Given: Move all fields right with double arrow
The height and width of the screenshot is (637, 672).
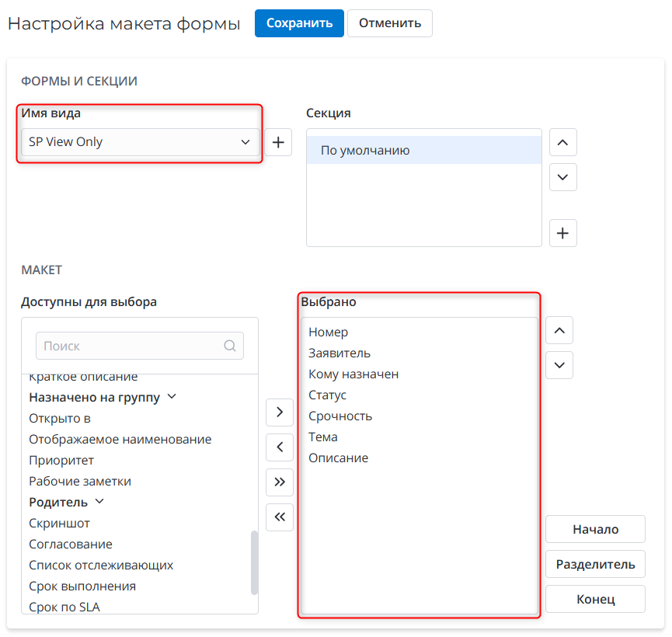Looking at the screenshot, I should tap(280, 482).
